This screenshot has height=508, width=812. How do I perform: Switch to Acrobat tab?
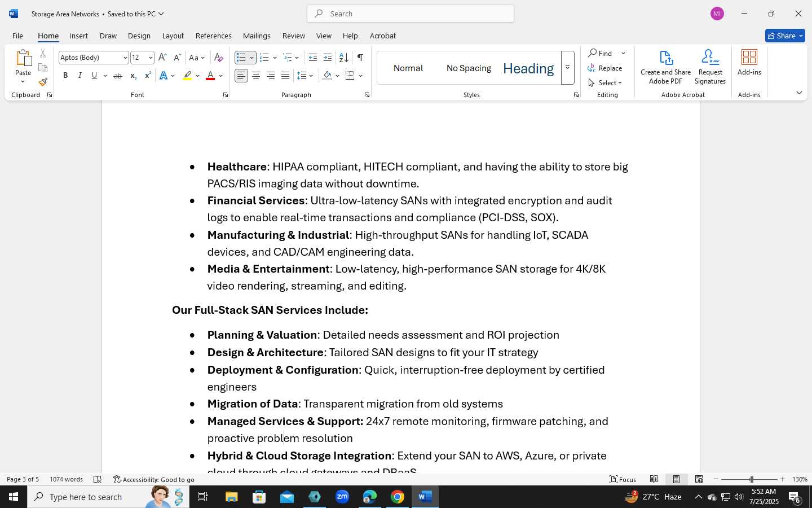click(383, 36)
